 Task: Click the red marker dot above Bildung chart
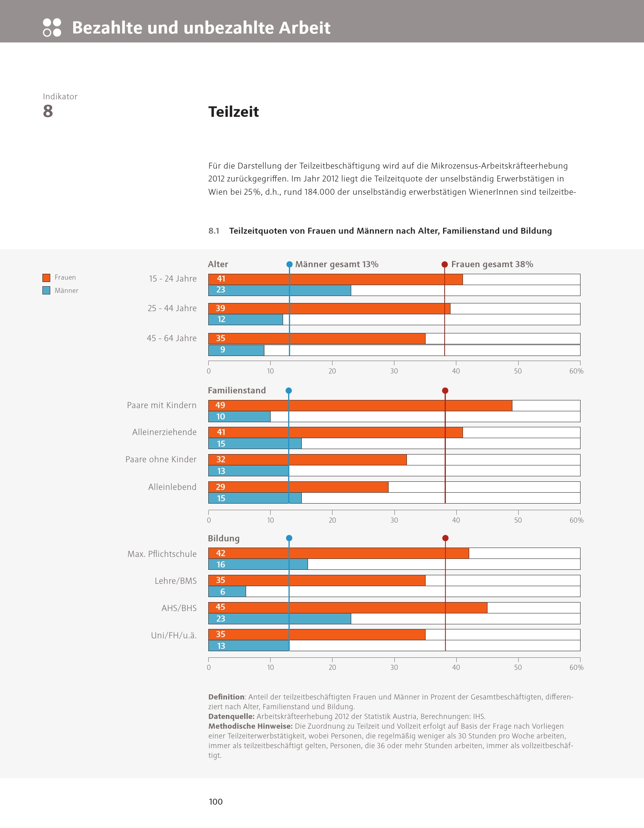[445, 538]
